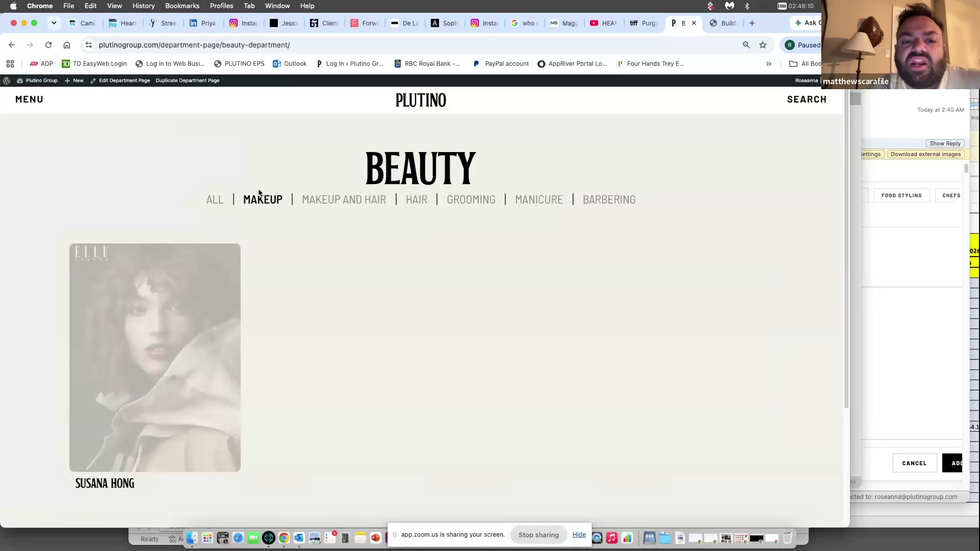Open the Bookmarks menu in the menu bar

[x=182, y=6]
